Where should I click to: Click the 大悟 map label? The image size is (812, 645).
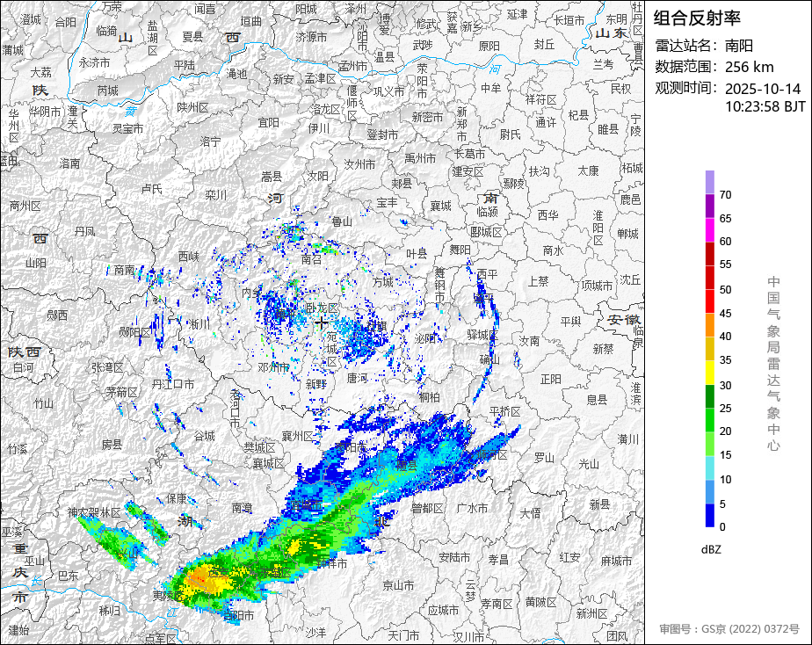530,513
